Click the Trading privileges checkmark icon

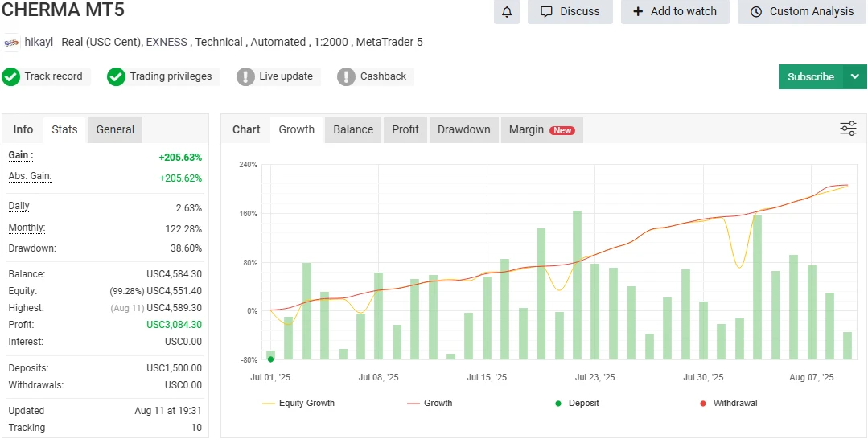(117, 76)
